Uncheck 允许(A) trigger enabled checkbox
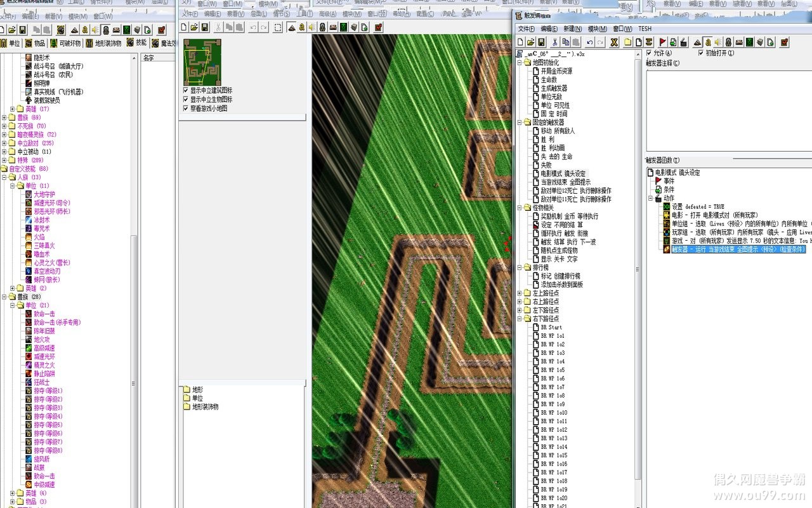This screenshot has width=812, height=508. (649, 53)
